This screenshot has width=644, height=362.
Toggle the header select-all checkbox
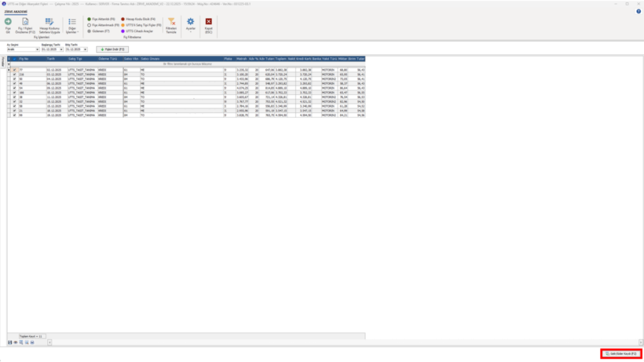pos(14,59)
